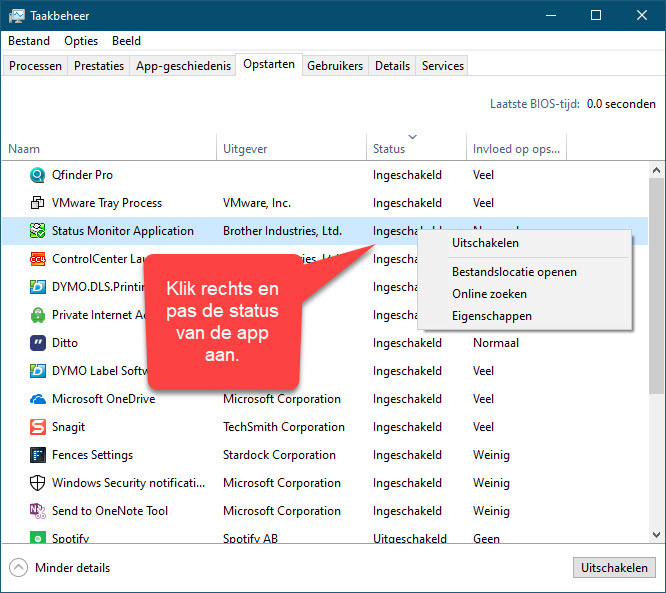This screenshot has height=593, width=666.
Task: Click the Windows Security shield icon
Action: (x=37, y=483)
